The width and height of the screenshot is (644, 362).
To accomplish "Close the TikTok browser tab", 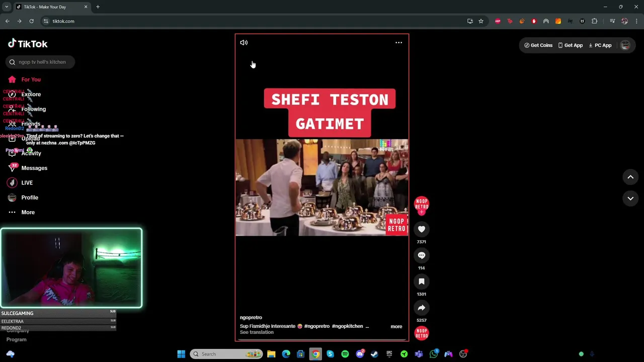I will tap(86, 7).
